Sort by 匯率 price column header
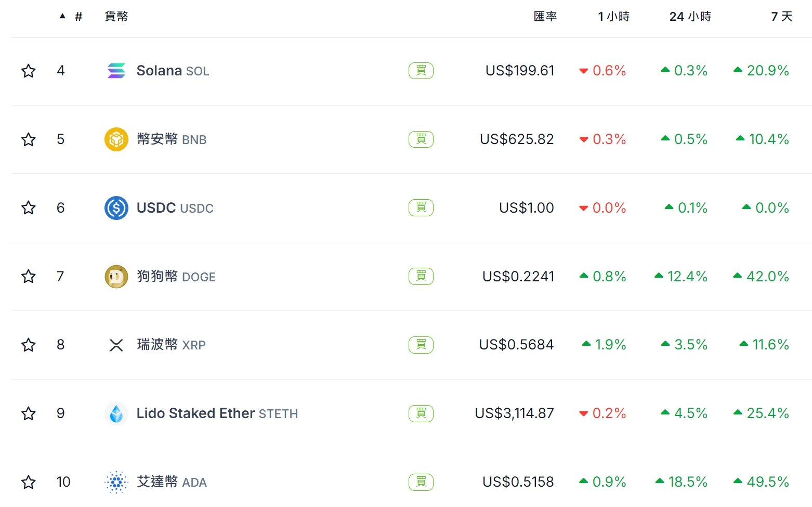The height and width of the screenshot is (507, 812). click(545, 17)
